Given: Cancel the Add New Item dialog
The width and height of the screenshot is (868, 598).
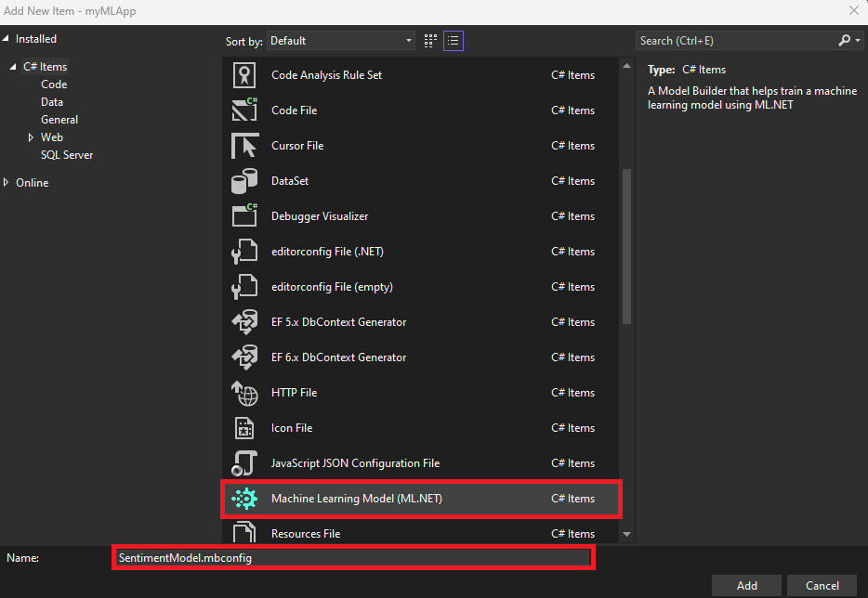Looking at the screenshot, I should tap(822, 585).
